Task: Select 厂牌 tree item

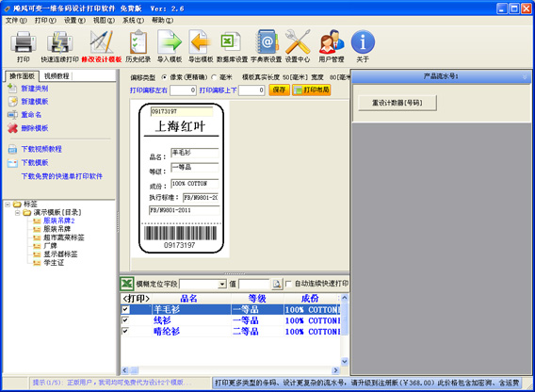Action: click(x=50, y=246)
